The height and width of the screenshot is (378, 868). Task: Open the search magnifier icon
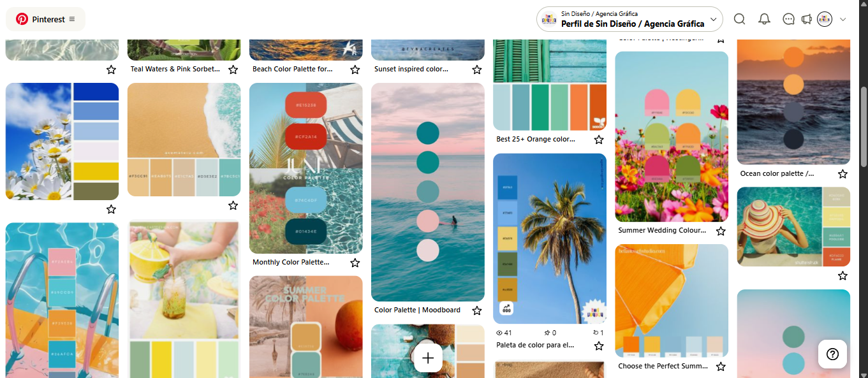coord(739,19)
